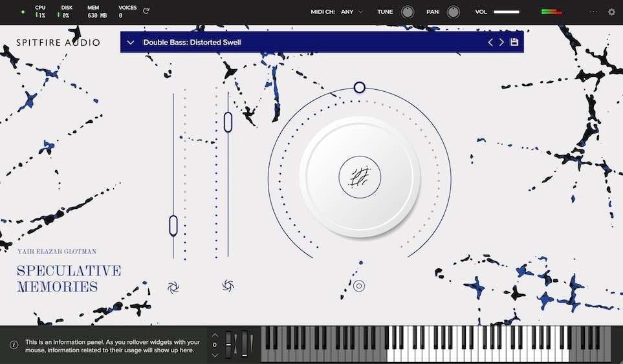Open the settings gear icon
The height and width of the screenshot is (364, 623).
coord(611,12)
